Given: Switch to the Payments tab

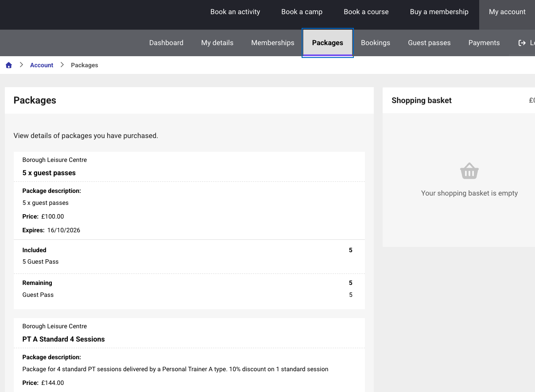Looking at the screenshot, I should click(484, 43).
